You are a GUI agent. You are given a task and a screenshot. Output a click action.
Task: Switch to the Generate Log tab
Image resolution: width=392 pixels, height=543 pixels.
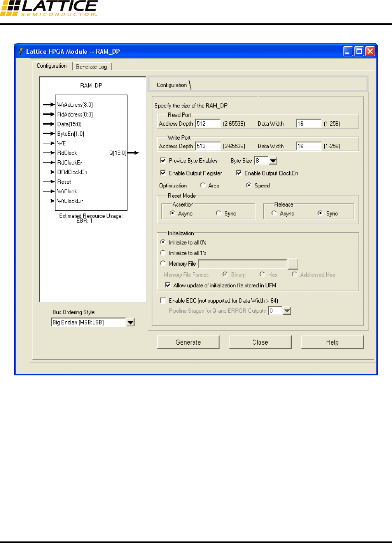[91, 67]
